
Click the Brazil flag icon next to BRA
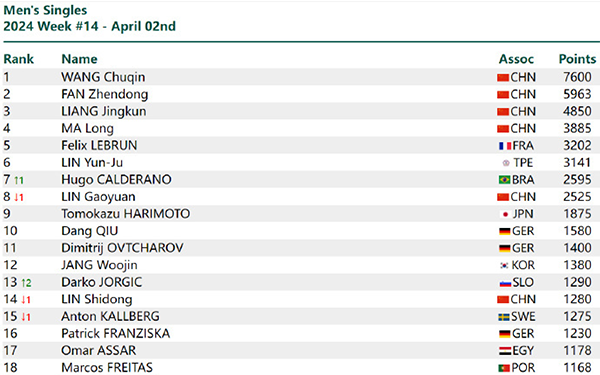pyautogui.click(x=505, y=180)
